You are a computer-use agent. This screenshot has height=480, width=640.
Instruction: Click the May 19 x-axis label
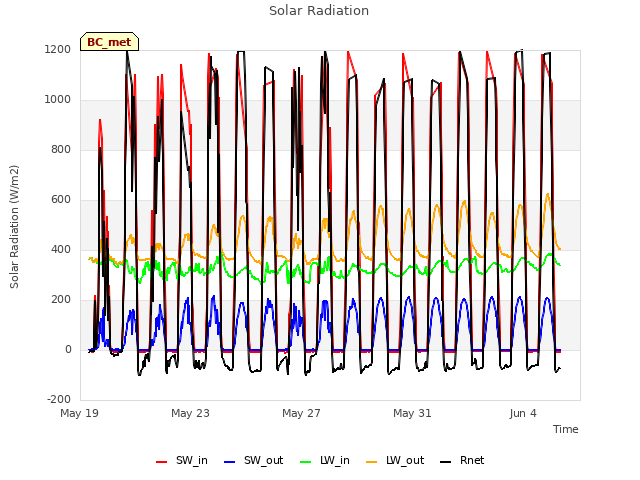click(80, 413)
